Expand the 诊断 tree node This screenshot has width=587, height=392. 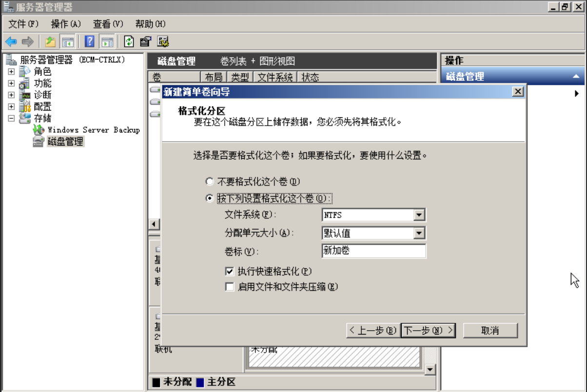coord(11,95)
